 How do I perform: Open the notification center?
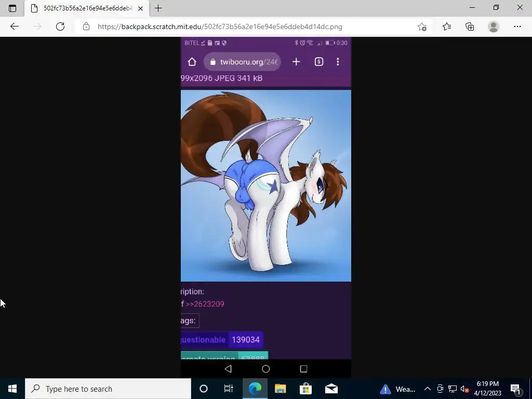click(x=516, y=389)
